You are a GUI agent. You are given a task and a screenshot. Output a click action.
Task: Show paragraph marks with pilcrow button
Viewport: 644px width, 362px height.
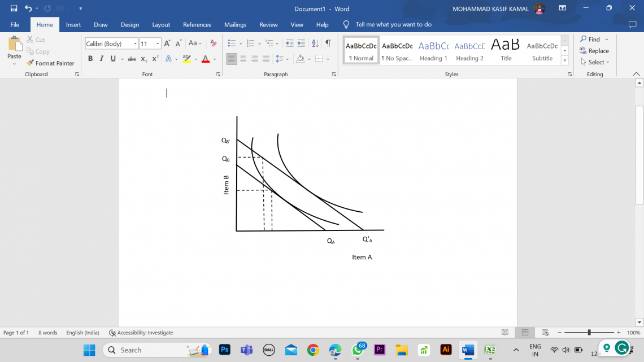click(328, 42)
